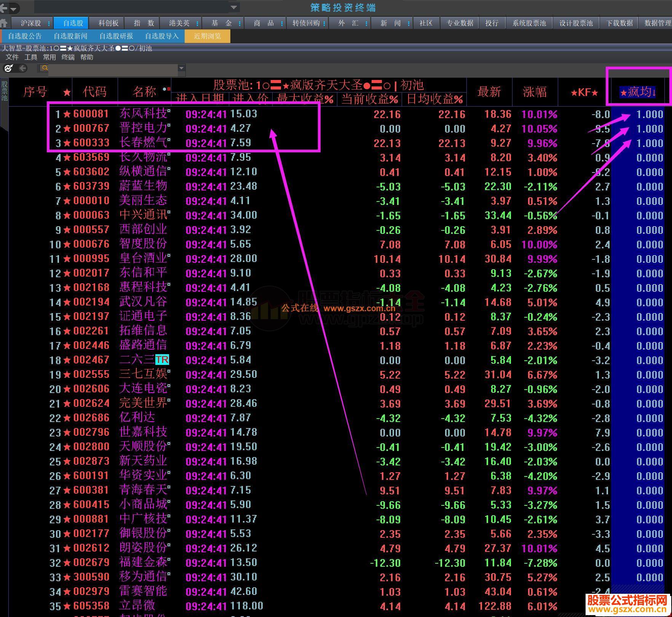
Task: Click the 自选股公告 link
Action: 25,36
